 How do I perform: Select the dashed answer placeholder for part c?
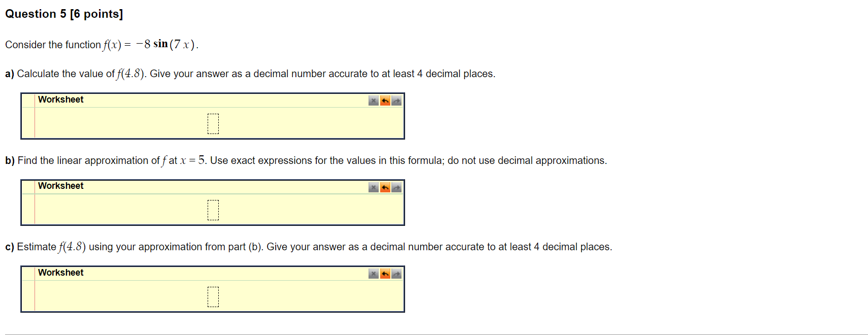click(213, 297)
